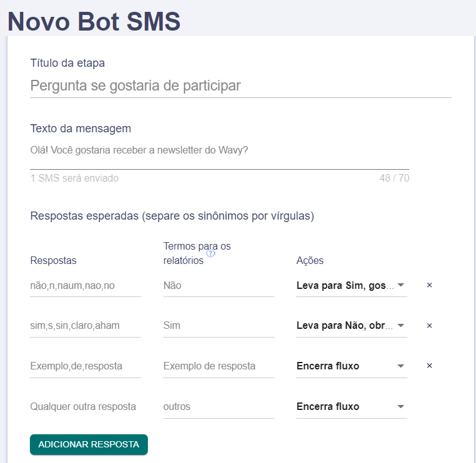Click the 'Exemplo de resposta' report term field

[219, 366]
